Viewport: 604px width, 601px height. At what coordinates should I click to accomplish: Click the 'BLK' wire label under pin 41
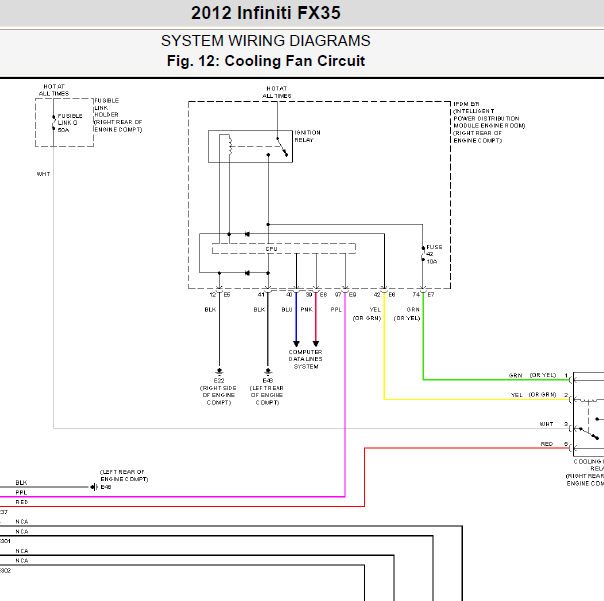[x=259, y=309]
